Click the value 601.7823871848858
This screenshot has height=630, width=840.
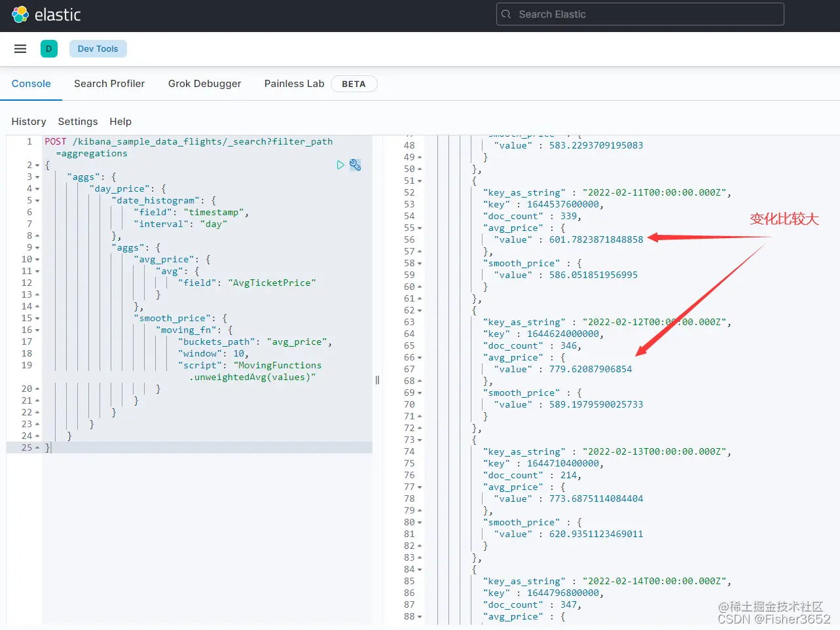click(x=596, y=239)
